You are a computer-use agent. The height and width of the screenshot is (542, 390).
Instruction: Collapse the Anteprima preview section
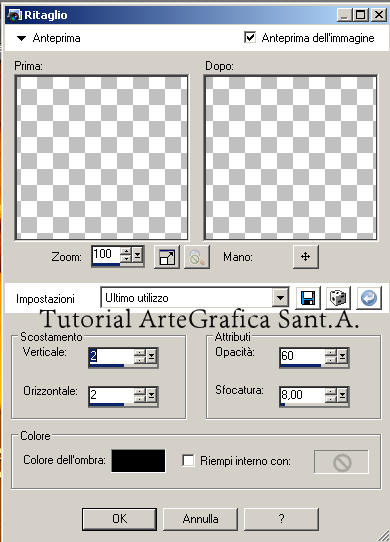(x=21, y=38)
